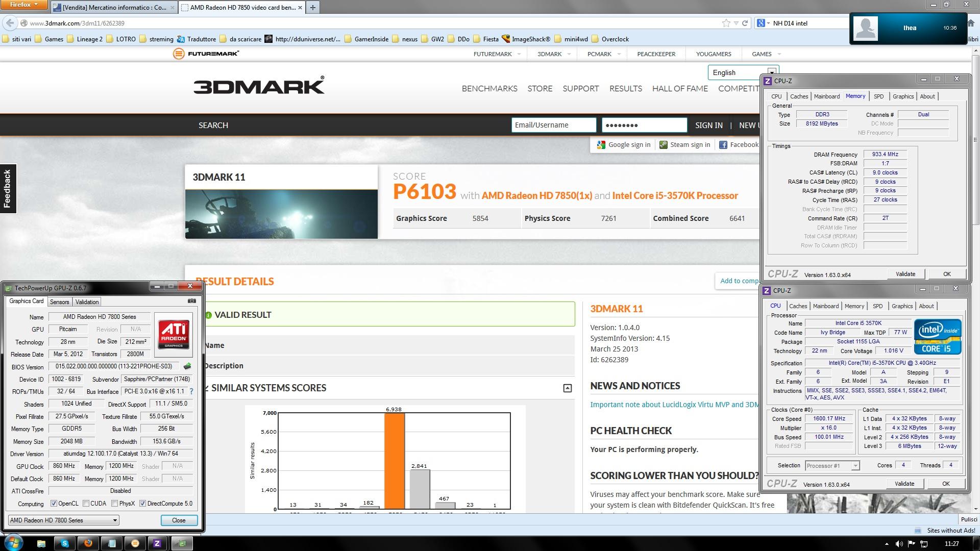This screenshot has height=551, width=980.
Task: Click the volume icon in system tray
Action: point(899,544)
